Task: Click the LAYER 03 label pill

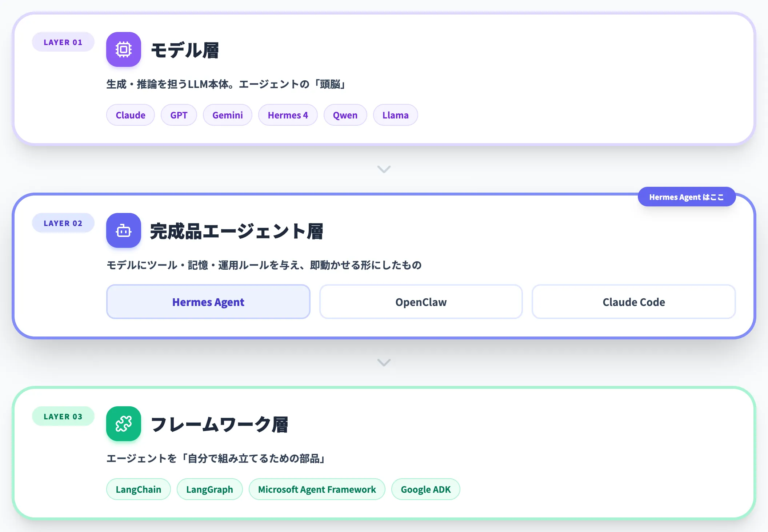Action: pos(63,416)
